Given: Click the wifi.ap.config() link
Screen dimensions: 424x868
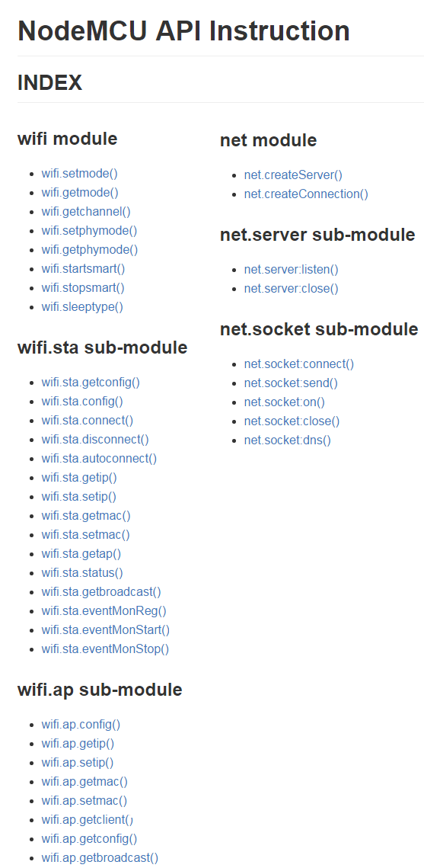Looking at the screenshot, I should (x=81, y=724).
